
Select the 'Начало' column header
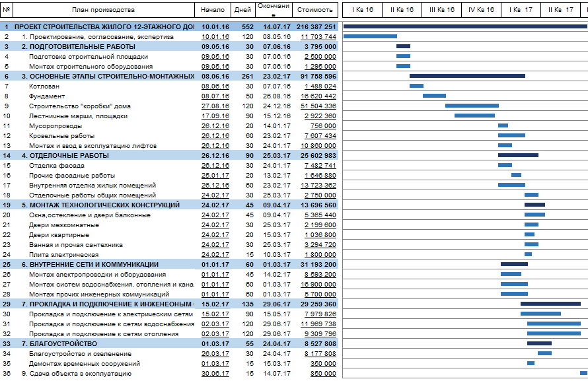click(213, 10)
